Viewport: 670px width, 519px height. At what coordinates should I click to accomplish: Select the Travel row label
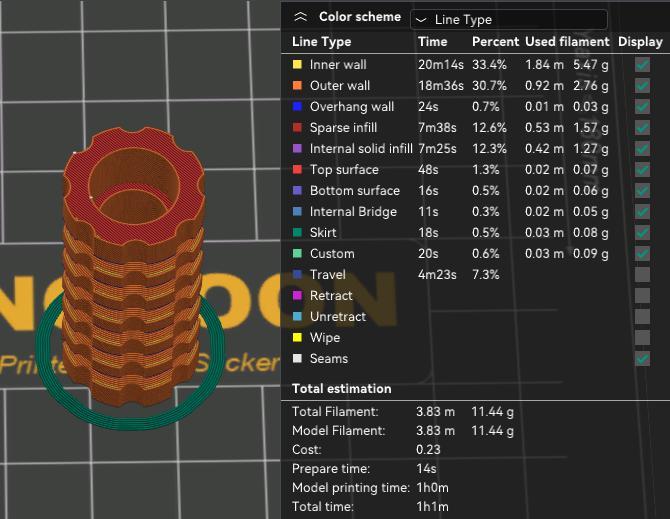pyautogui.click(x=327, y=274)
